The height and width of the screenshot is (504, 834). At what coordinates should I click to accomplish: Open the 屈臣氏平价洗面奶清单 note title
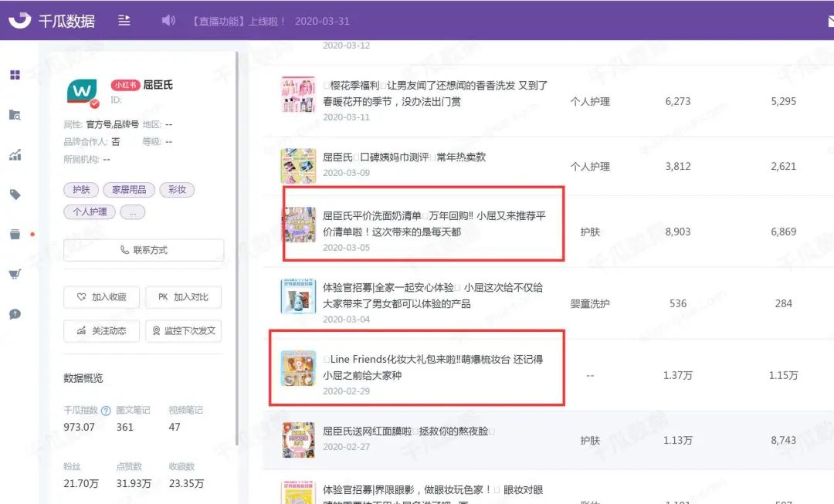click(435, 224)
